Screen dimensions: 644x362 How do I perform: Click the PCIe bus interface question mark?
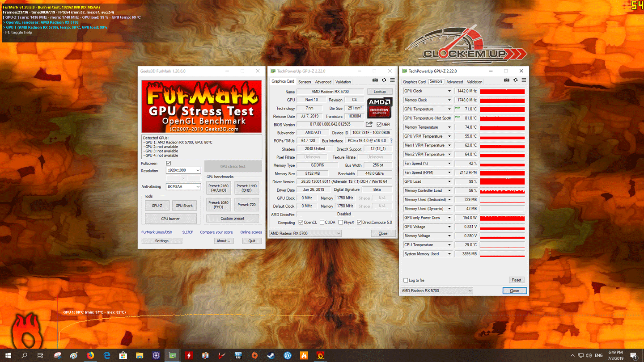pyautogui.click(x=391, y=141)
